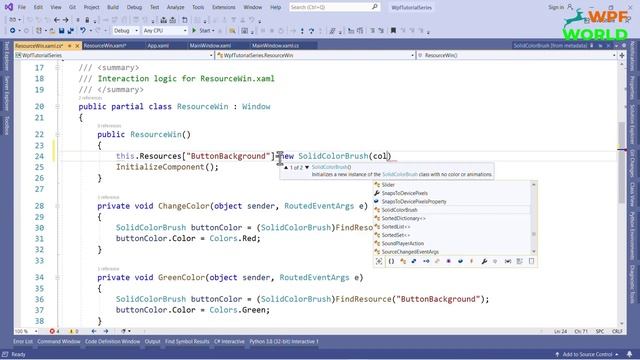The width and height of the screenshot is (640, 360).
Task: Open the WpfTutorialSeries project navigation dropdown
Action: coord(114,55)
